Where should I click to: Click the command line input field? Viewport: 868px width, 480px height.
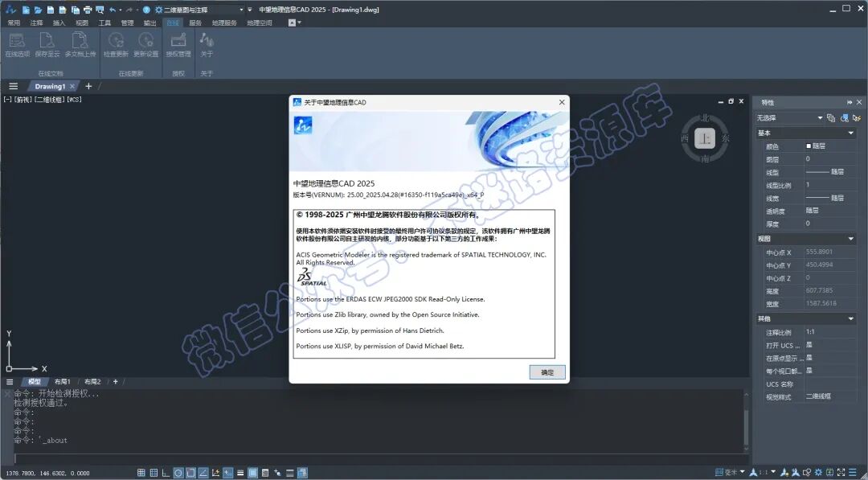(x=379, y=458)
